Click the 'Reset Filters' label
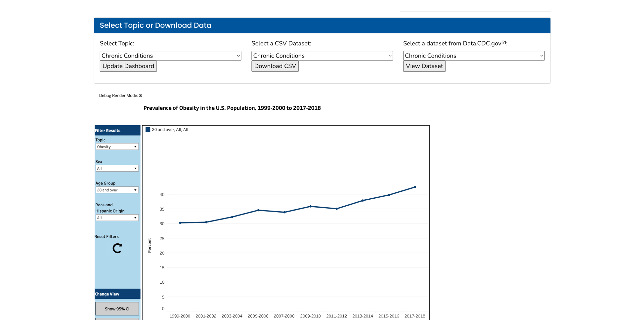The image size is (644, 320). click(107, 236)
